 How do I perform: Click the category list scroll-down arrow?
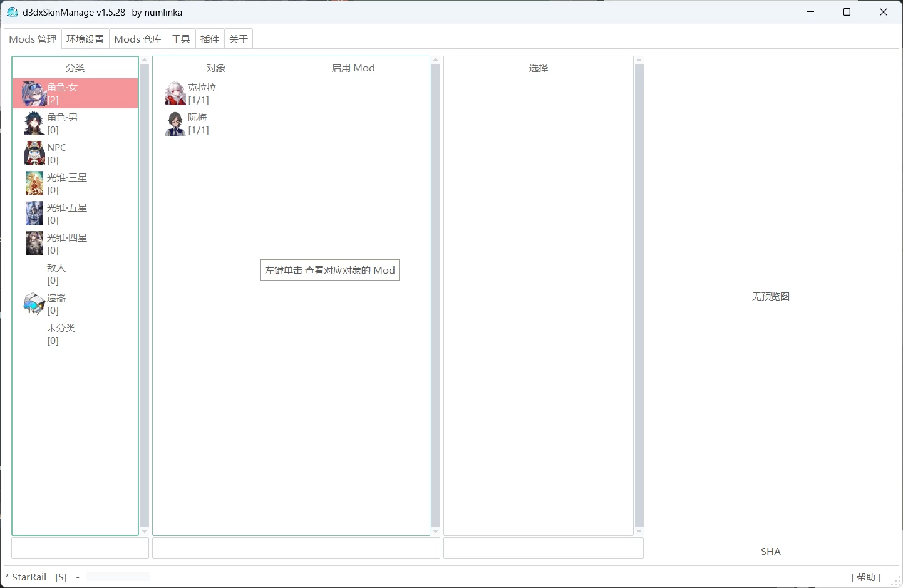tap(145, 532)
